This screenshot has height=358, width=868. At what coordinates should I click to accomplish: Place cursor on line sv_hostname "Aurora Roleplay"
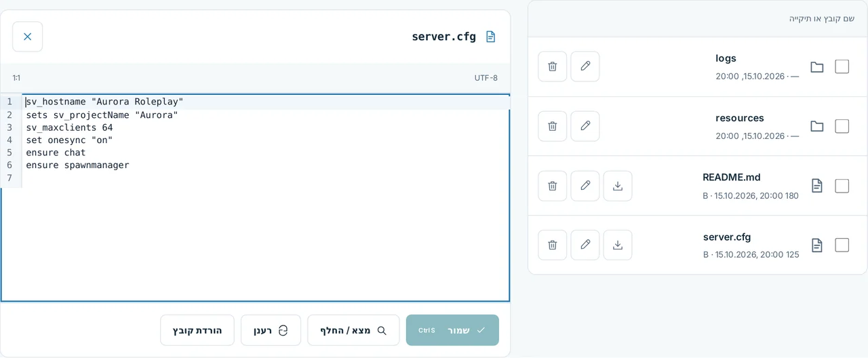point(105,102)
